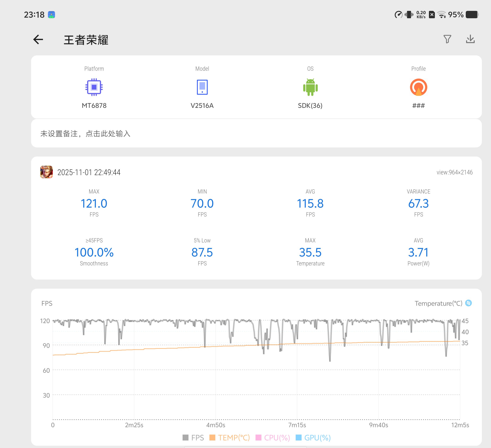Image resolution: width=491 pixels, height=448 pixels.
Task: Tap the Honor of Kings game icon
Action: (46, 172)
